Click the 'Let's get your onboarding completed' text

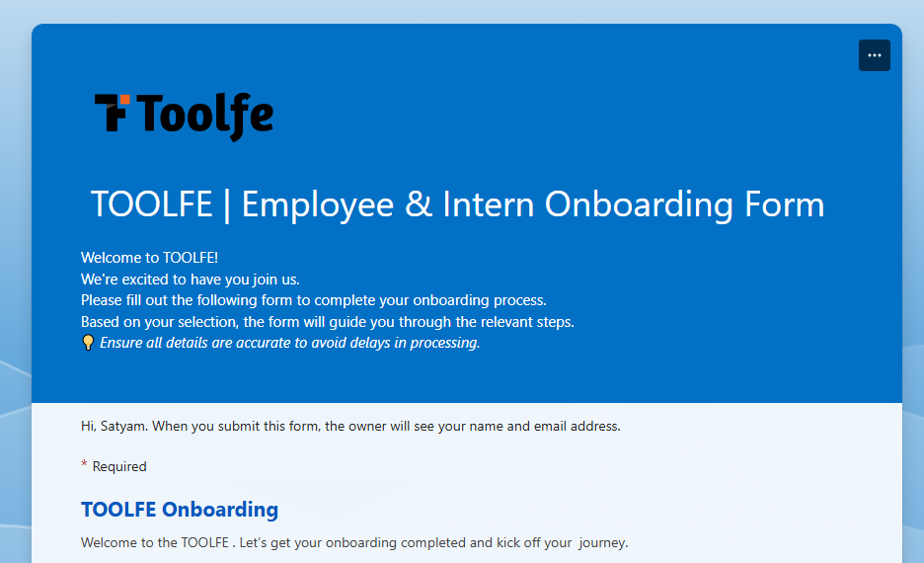tap(405, 542)
